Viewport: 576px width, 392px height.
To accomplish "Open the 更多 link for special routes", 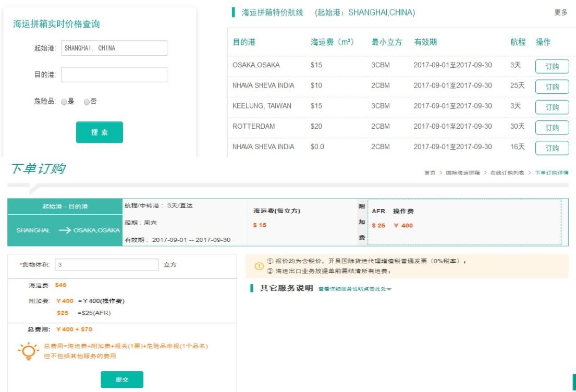I will [x=561, y=13].
